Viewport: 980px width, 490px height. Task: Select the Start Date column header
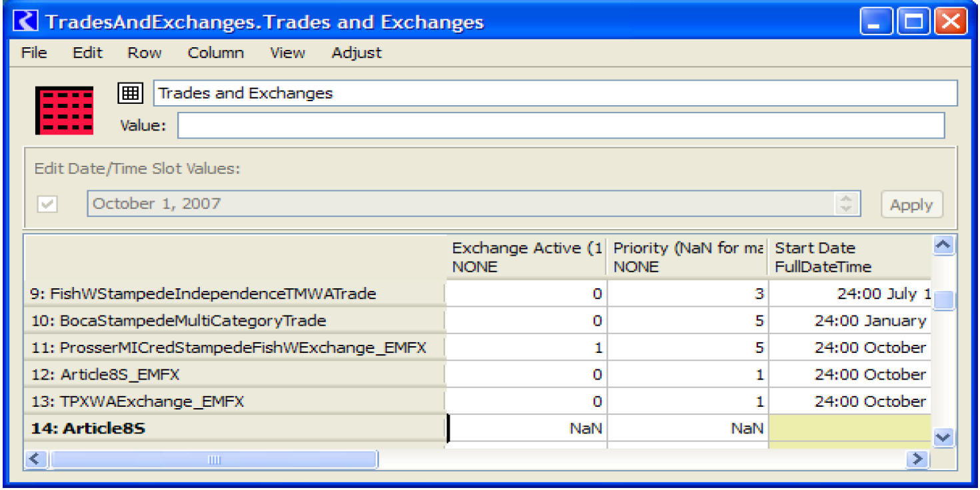[x=849, y=257]
